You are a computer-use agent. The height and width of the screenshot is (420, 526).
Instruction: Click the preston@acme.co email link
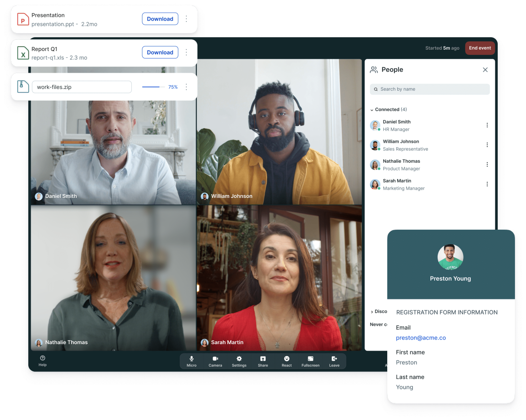[x=421, y=338]
